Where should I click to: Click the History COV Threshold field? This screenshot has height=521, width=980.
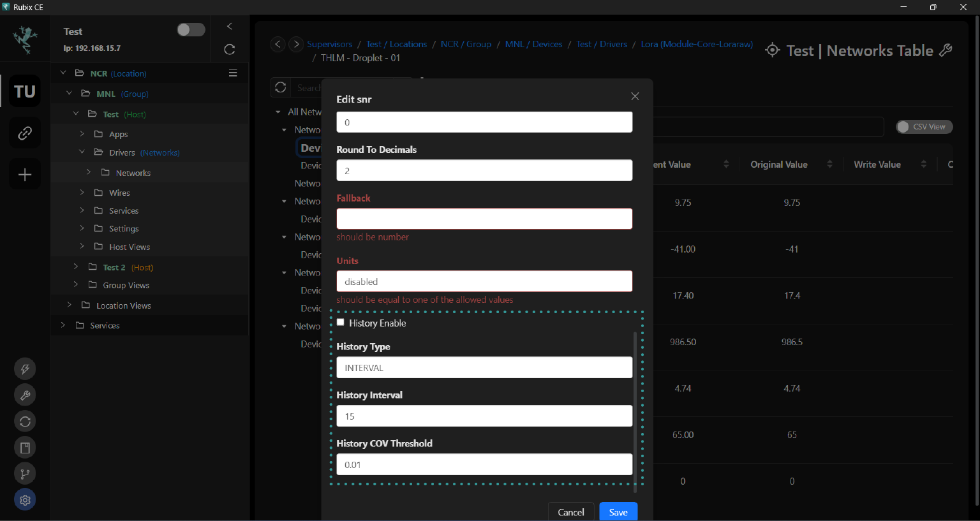[484, 465]
